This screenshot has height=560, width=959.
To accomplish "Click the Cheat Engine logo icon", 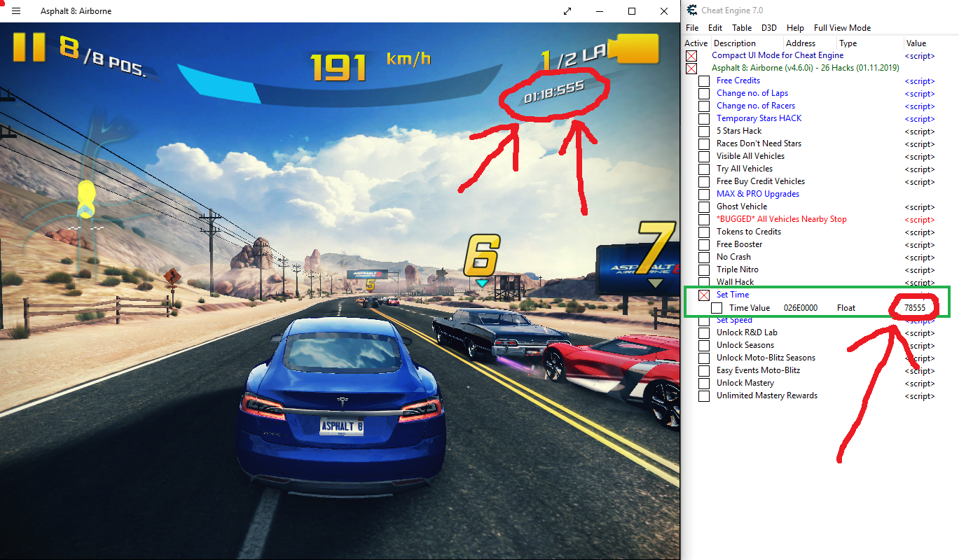I will pyautogui.click(x=692, y=10).
